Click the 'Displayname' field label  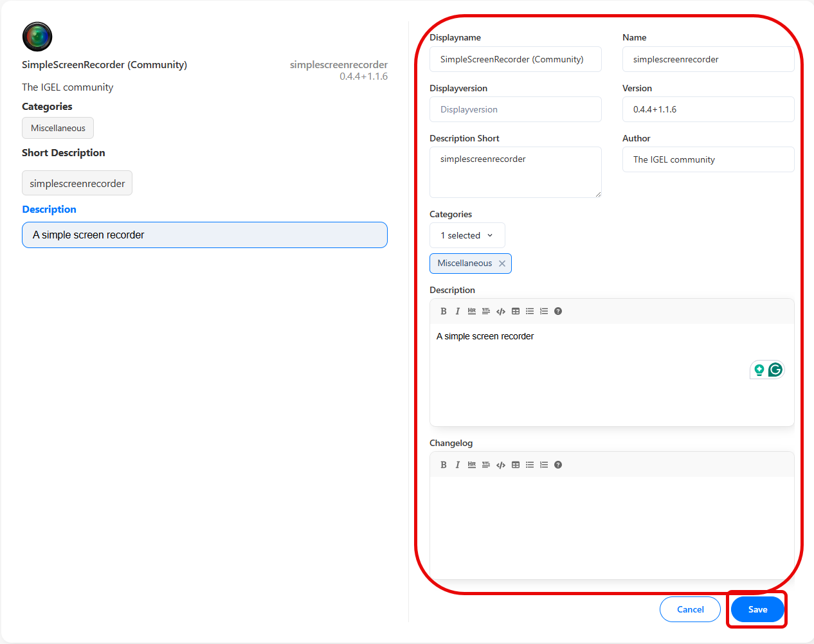point(455,38)
